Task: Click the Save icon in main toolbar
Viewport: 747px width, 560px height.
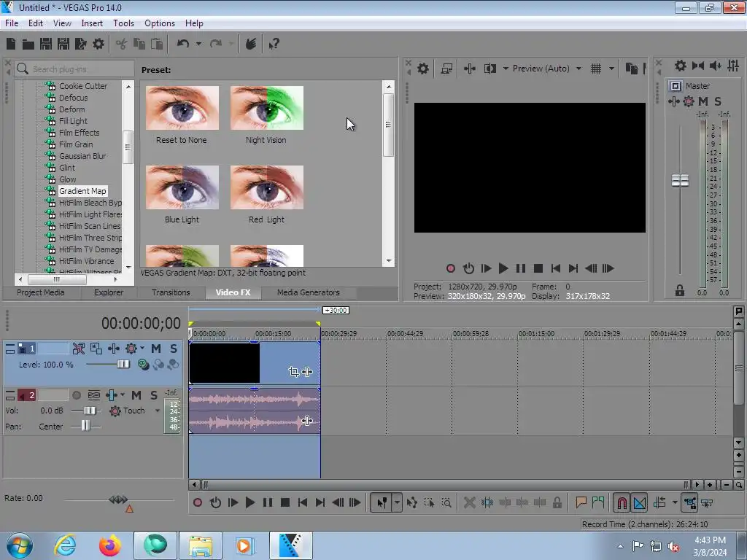Action: [46, 44]
